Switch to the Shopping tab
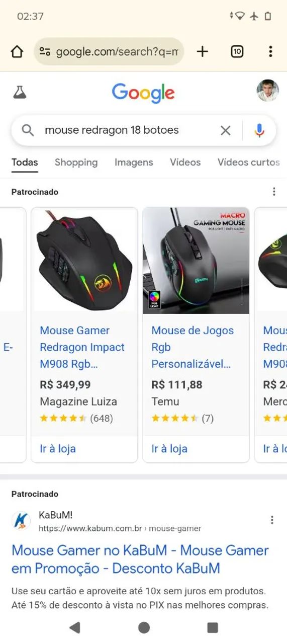Viewport: 287px width, 644px height. [x=76, y=162]
